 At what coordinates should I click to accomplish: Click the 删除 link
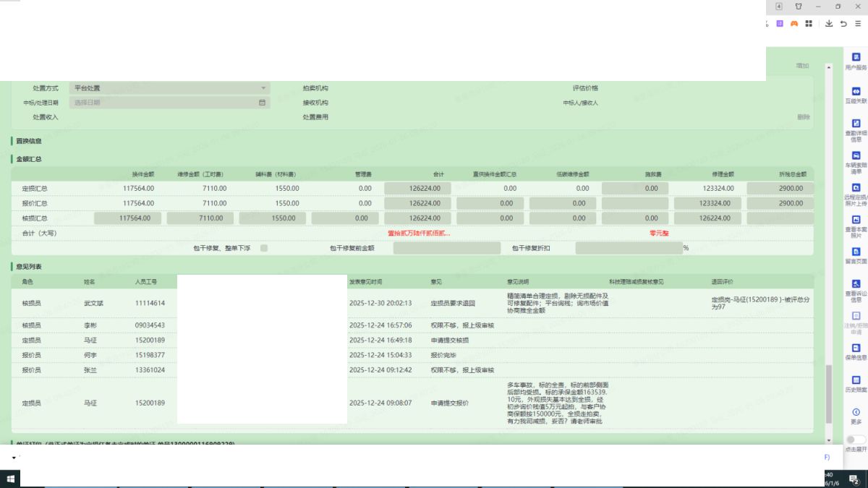[804, 117]
